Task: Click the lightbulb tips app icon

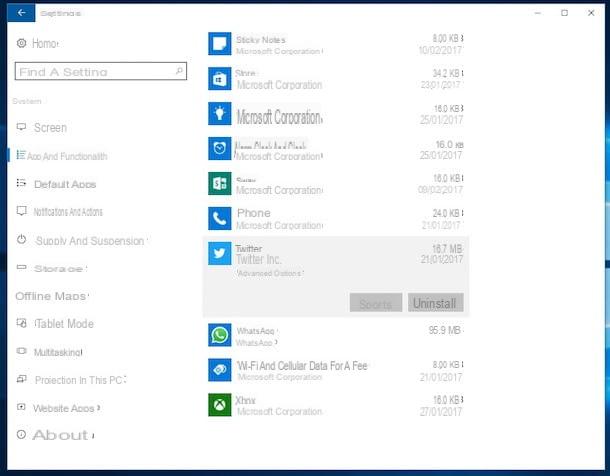Action: (x=220, y=114)
